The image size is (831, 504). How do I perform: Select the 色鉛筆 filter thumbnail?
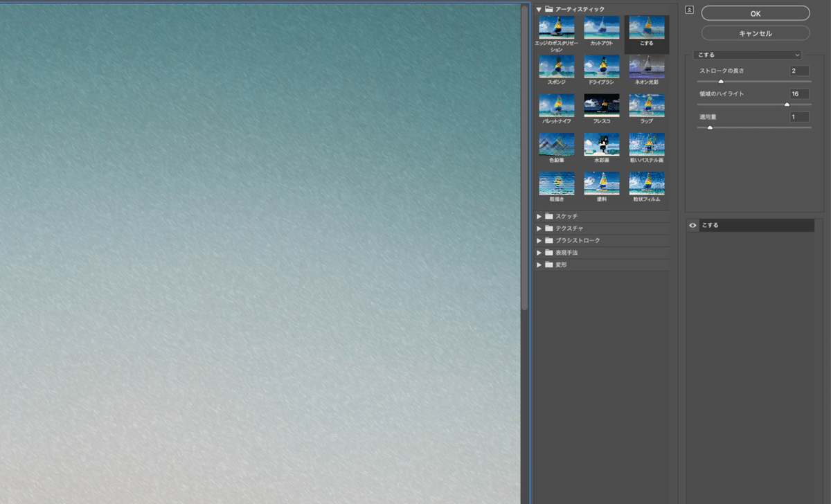(x=557, y=144)
